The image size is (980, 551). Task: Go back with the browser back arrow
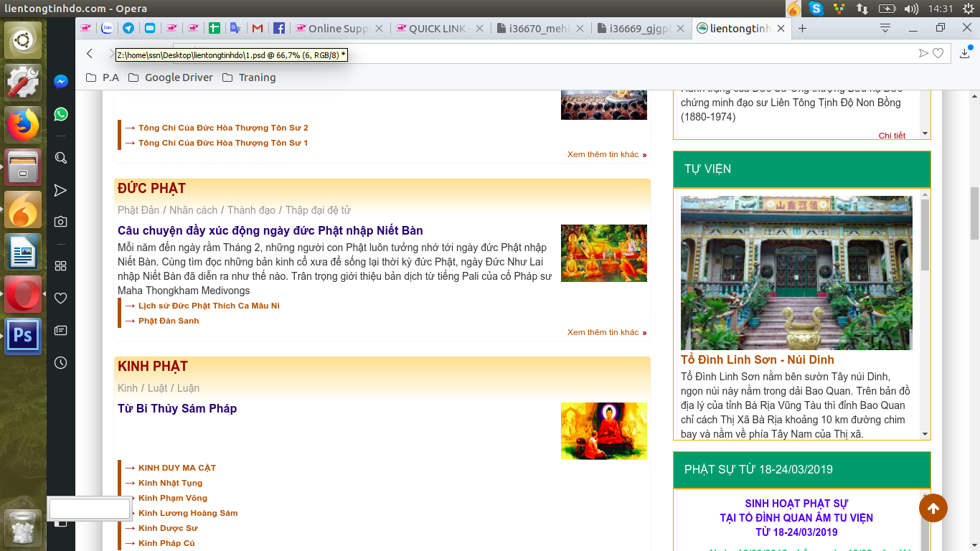(90, 54)
